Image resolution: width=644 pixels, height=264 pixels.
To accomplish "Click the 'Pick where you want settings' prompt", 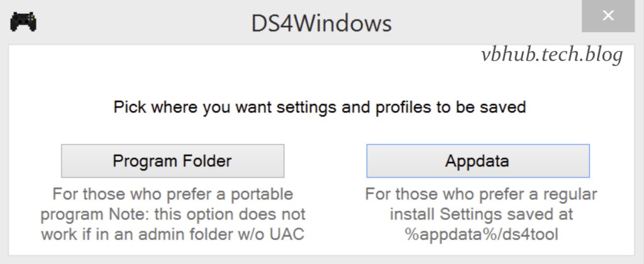I will 319,107.
